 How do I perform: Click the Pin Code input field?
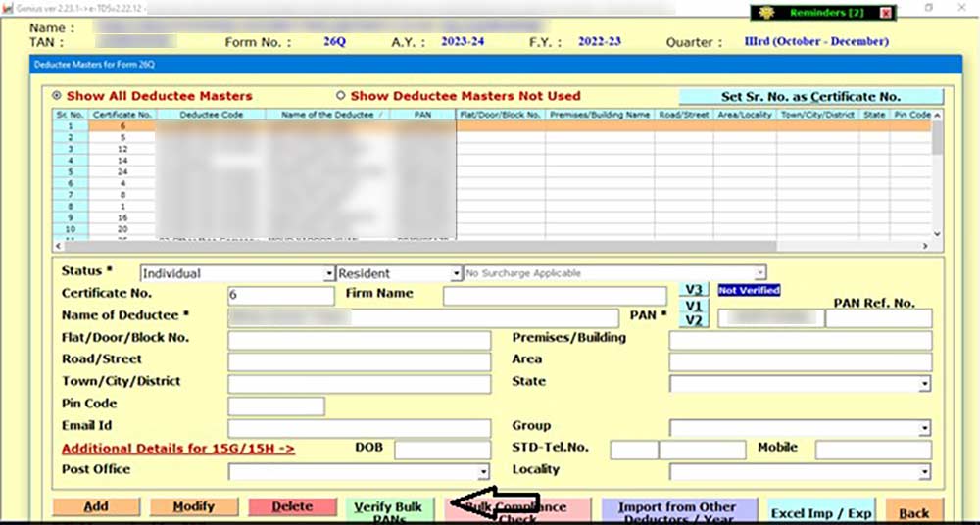coord(276,406)
